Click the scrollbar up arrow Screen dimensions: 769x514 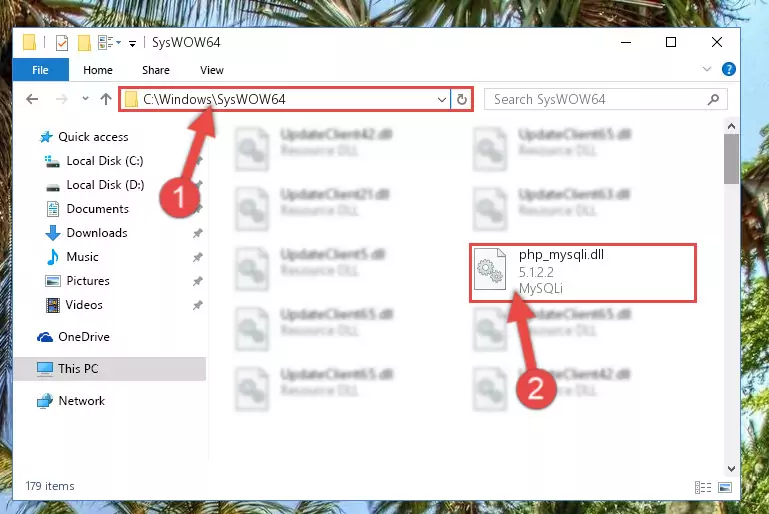click(x=731, y=127)
